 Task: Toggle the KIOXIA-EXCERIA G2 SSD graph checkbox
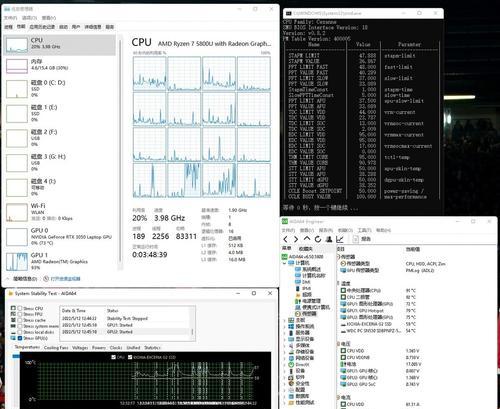click(x=130, y=357)
